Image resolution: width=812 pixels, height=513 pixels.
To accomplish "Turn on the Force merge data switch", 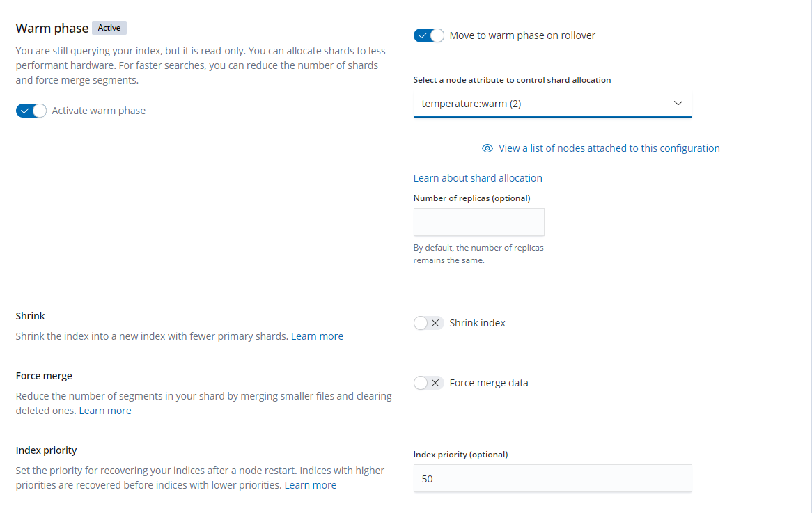I will [x=428, y=383].
